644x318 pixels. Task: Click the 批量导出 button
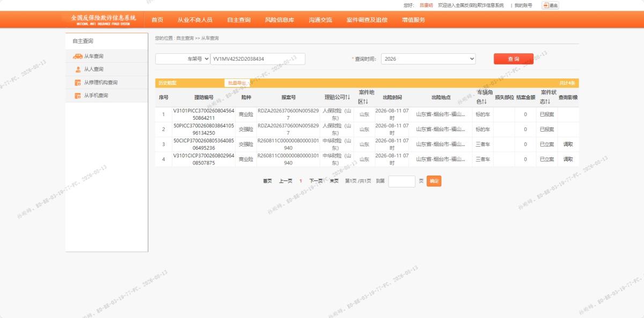pyautogui.click(x=237, y=83)
